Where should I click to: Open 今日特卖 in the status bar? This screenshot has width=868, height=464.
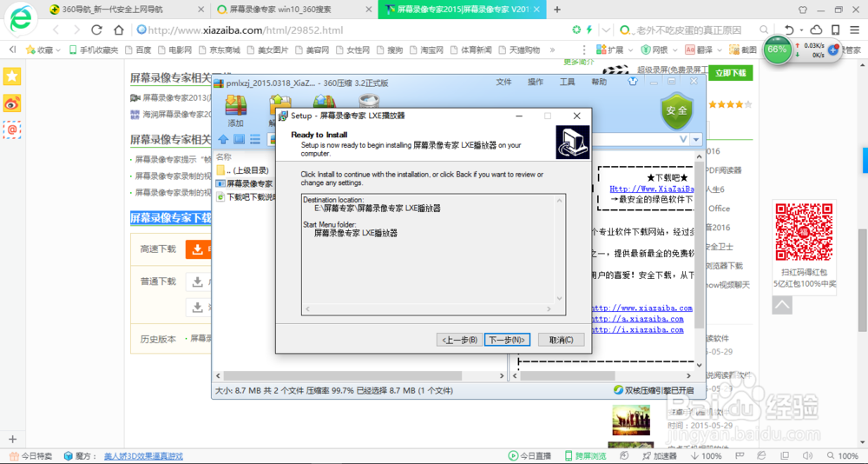(x=30, y=456)
